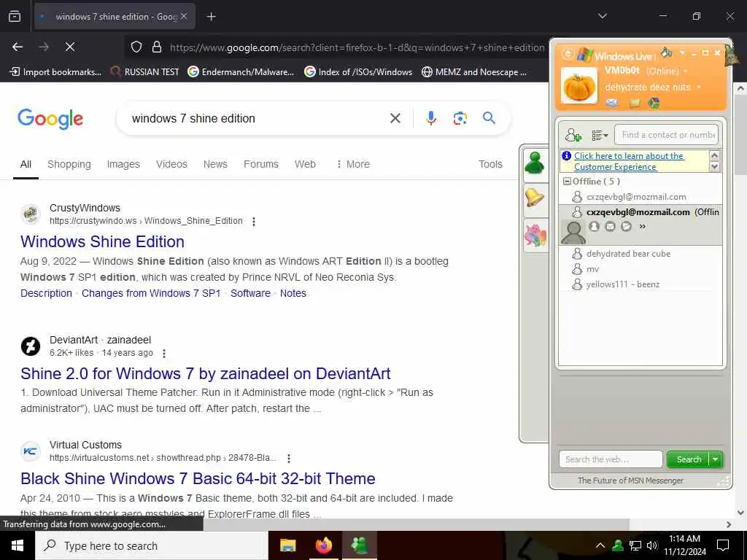Image resolution: width=747 pixels, height=560 pixels.
Task: Open the MEMZ and Noescape bookmark
Action: (474, 72)
